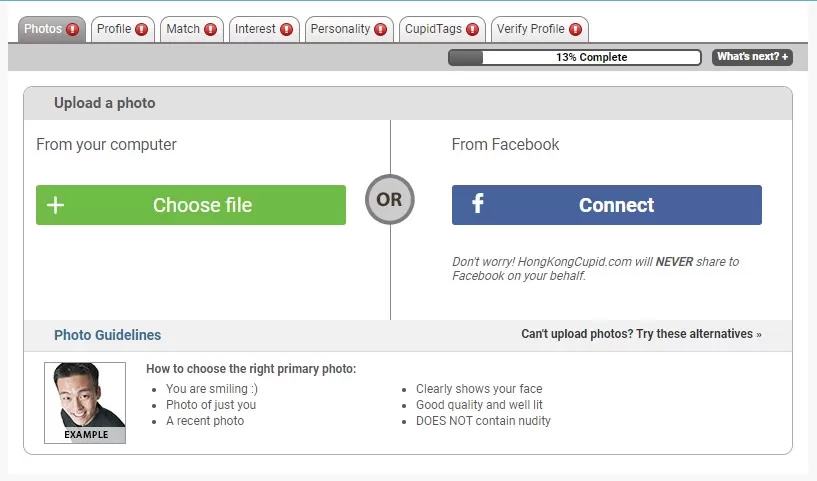Click the red alert icon on Match tab
This screenshot has width=817, height=481.
pos(210,30)
